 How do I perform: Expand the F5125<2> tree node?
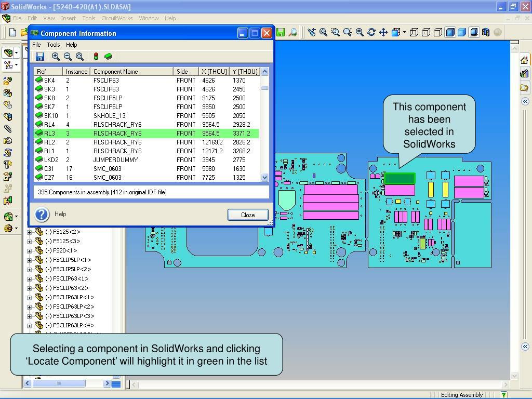pyautogui.click(x=29, y=232)
